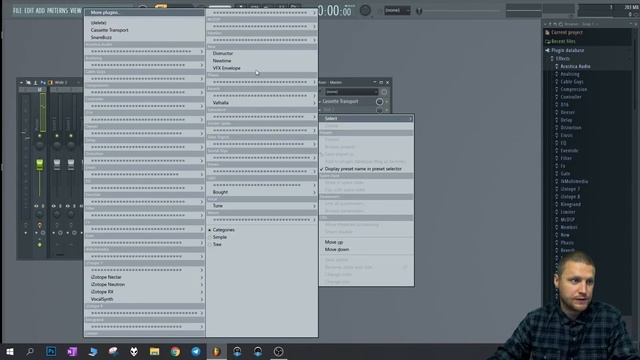The image size is (640, 360).
Task: Select the (delete) entry in the plugin list
Action: point(144,22)
